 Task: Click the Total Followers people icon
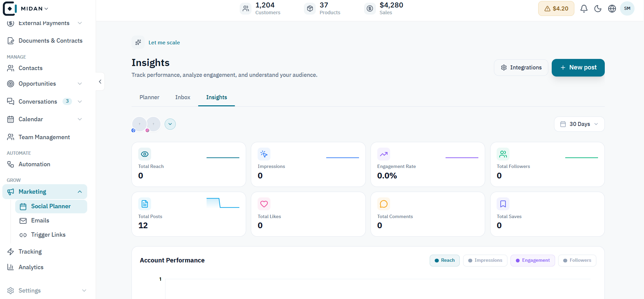tap(503, 154)
